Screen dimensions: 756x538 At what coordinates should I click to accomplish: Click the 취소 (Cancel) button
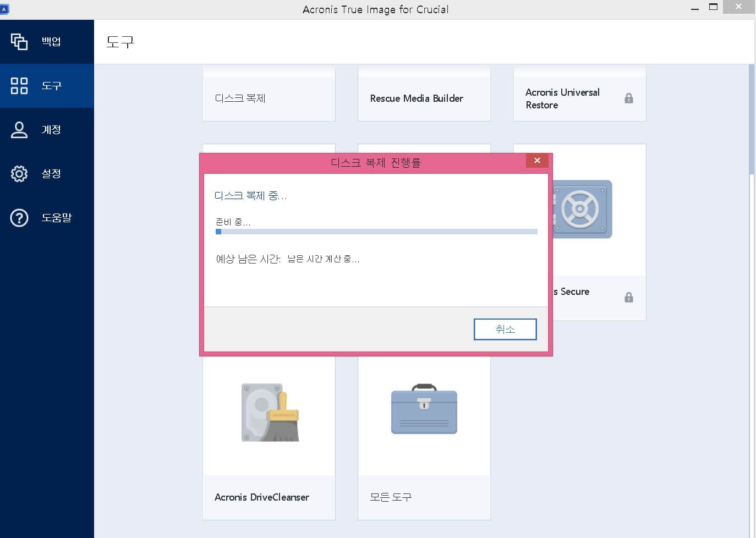(505, 329)
